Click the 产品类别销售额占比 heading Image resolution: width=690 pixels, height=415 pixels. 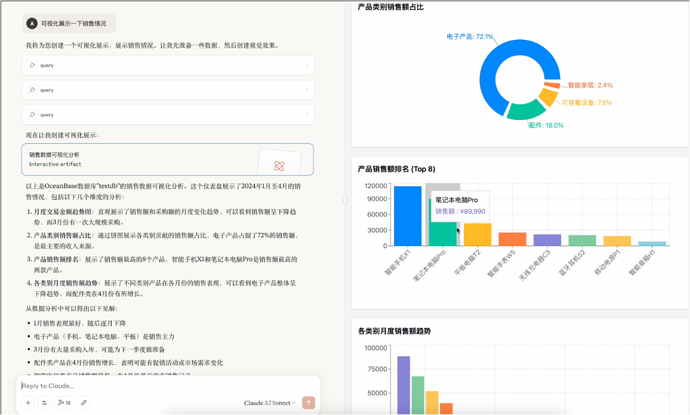coord(391,7)
